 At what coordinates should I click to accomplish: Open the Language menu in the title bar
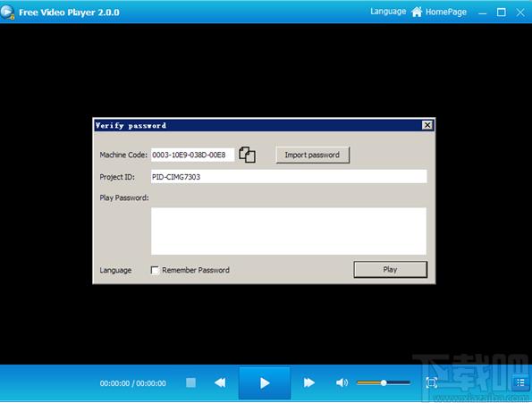388,12
